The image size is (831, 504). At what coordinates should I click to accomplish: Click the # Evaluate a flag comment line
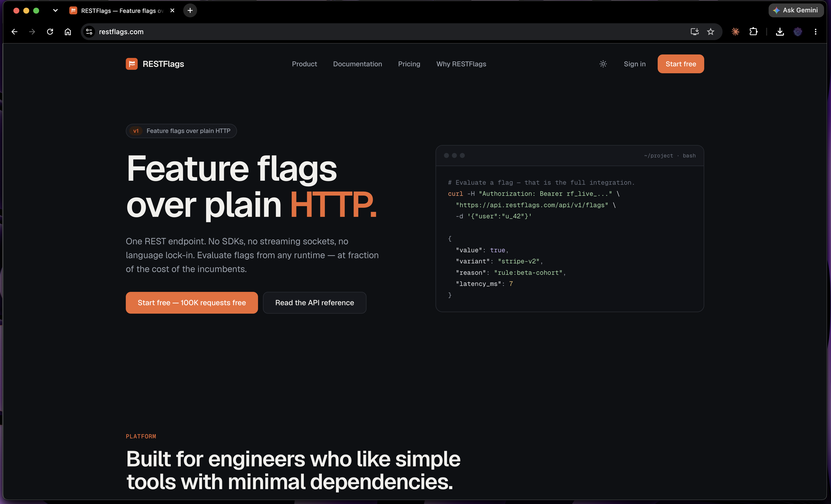coord(541,183)
